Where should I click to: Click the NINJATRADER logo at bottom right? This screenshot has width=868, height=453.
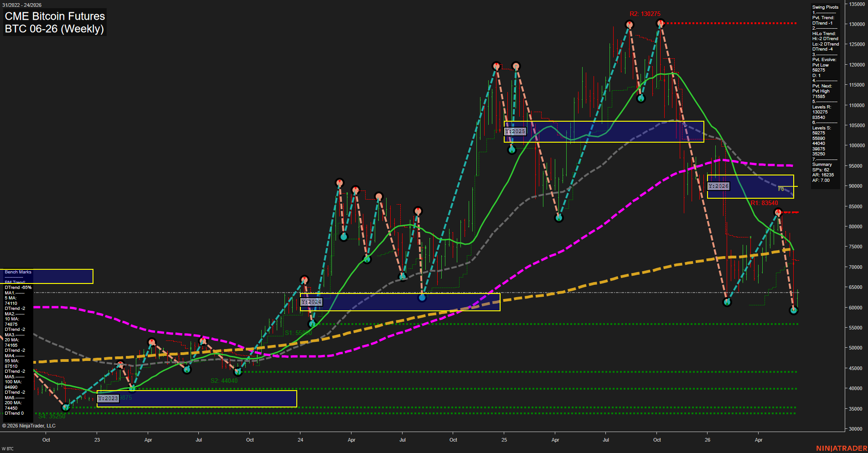(842, 448)
